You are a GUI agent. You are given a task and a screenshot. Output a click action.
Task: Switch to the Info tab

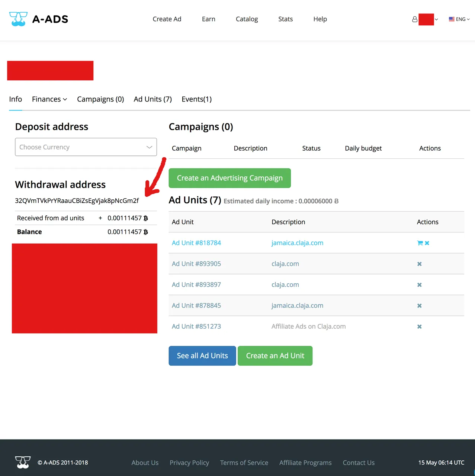click(x=16, y=99)
